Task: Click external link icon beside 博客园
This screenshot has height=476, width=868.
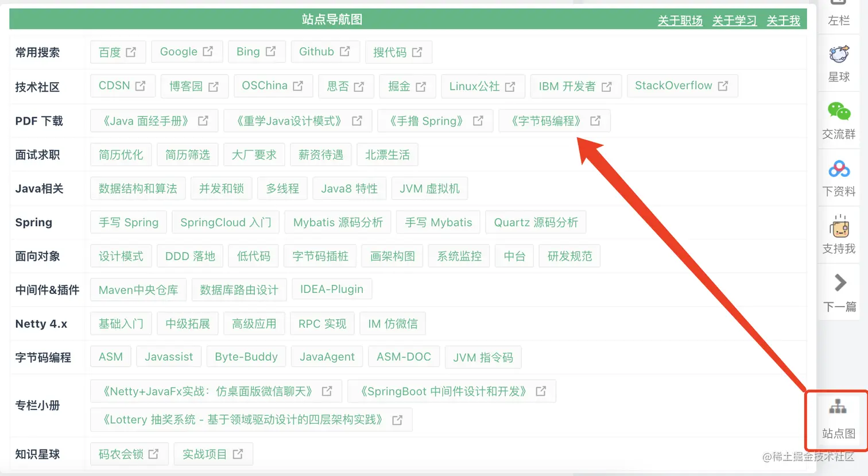Action: 213,87
